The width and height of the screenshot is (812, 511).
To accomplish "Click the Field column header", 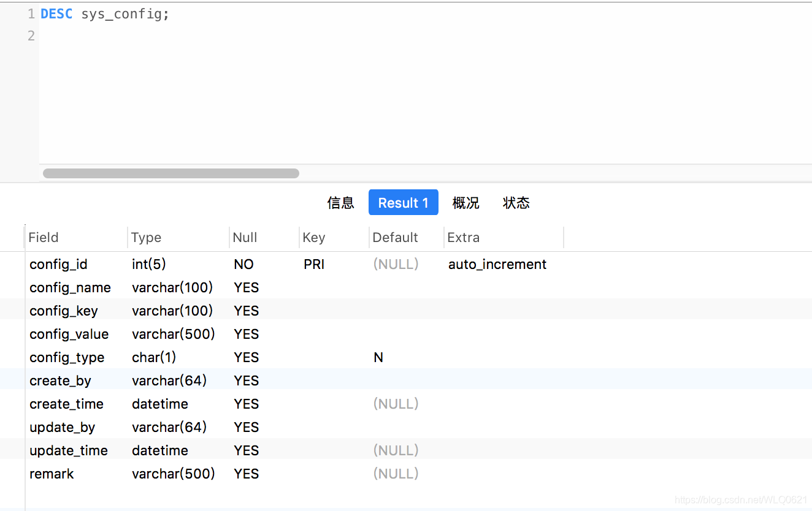I will pyautogui.click(x=44, y=238).
